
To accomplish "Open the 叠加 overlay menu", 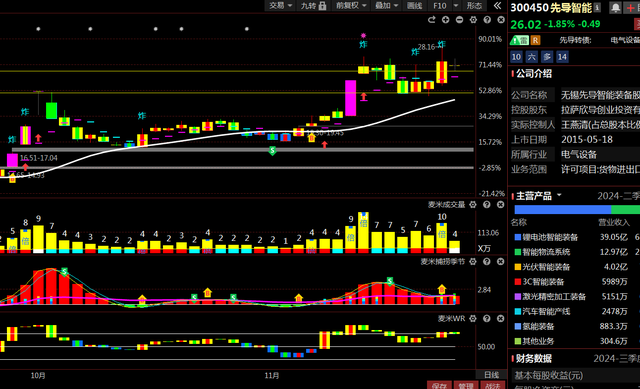I will click(387, 5).
